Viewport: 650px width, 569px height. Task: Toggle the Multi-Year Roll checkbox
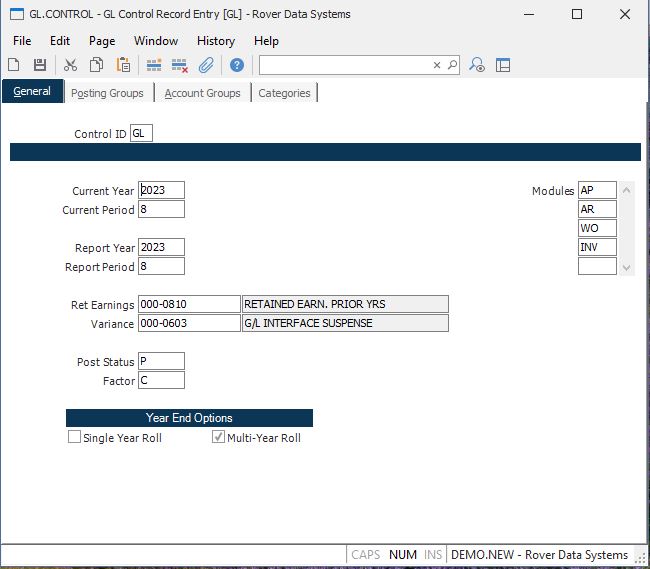click(x=218, y=438)
